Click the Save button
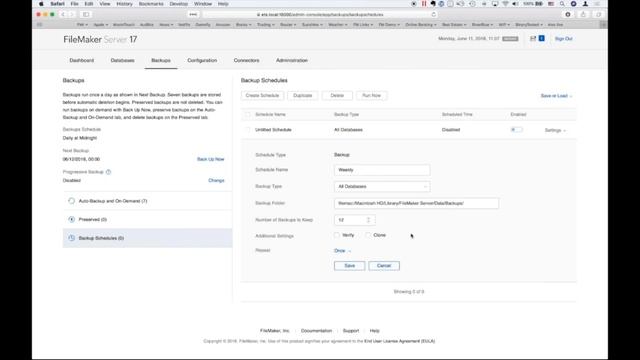 [349, 266]
